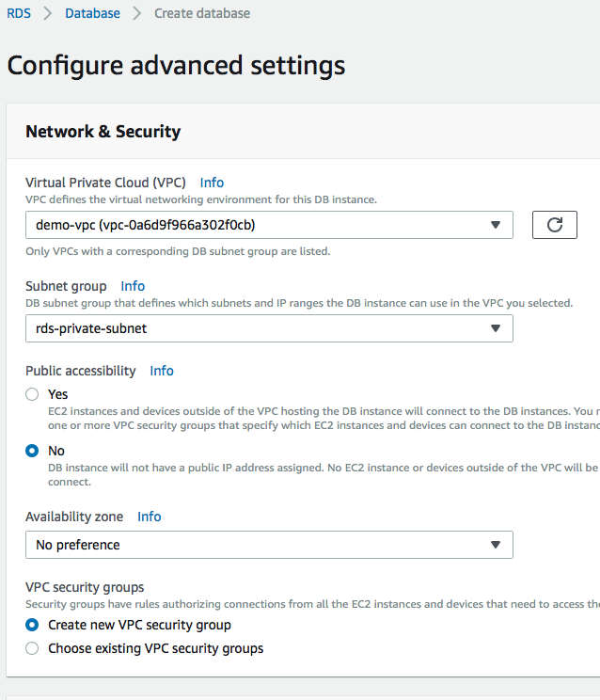The width and height of the screenshot is (600, 700).
Task: Select Yes for Public accessibility
Action: pos(33,394)
